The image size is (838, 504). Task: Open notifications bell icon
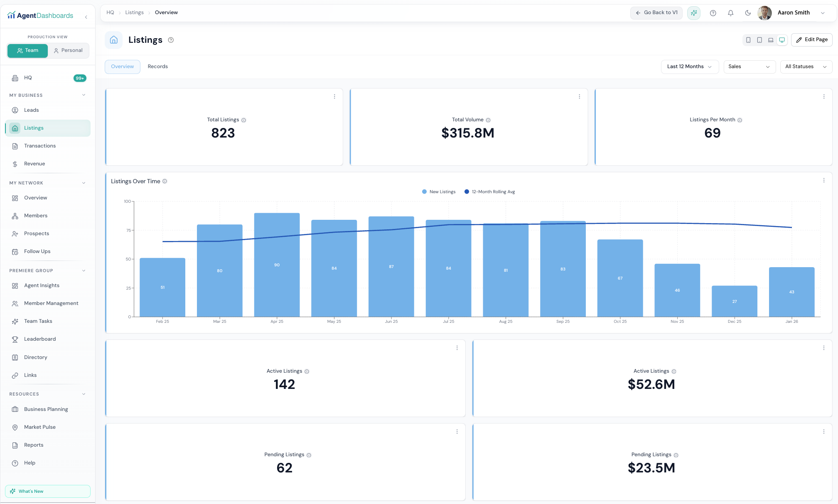[x=730, y=13]
